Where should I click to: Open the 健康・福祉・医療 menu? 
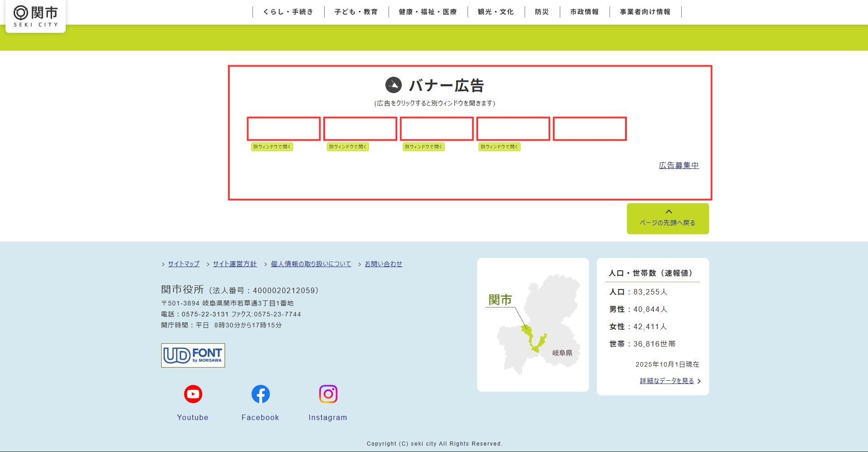click(x=428, y=12)
